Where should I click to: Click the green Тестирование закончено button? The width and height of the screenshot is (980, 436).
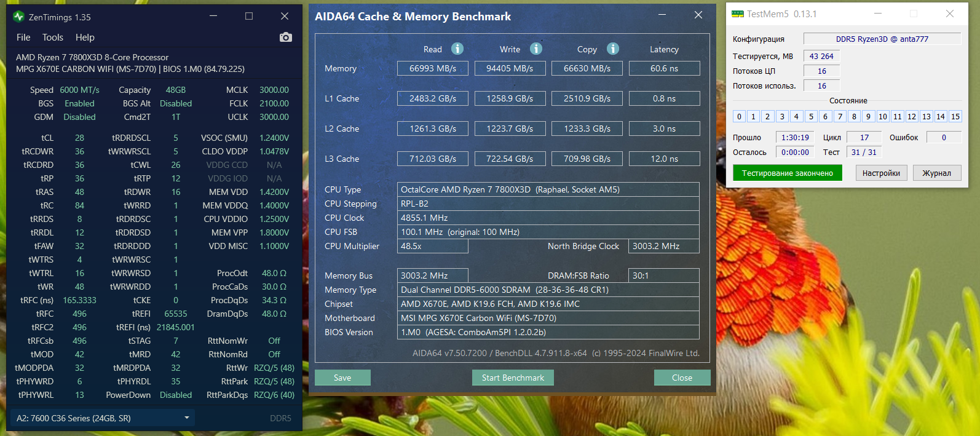(788, 173)
